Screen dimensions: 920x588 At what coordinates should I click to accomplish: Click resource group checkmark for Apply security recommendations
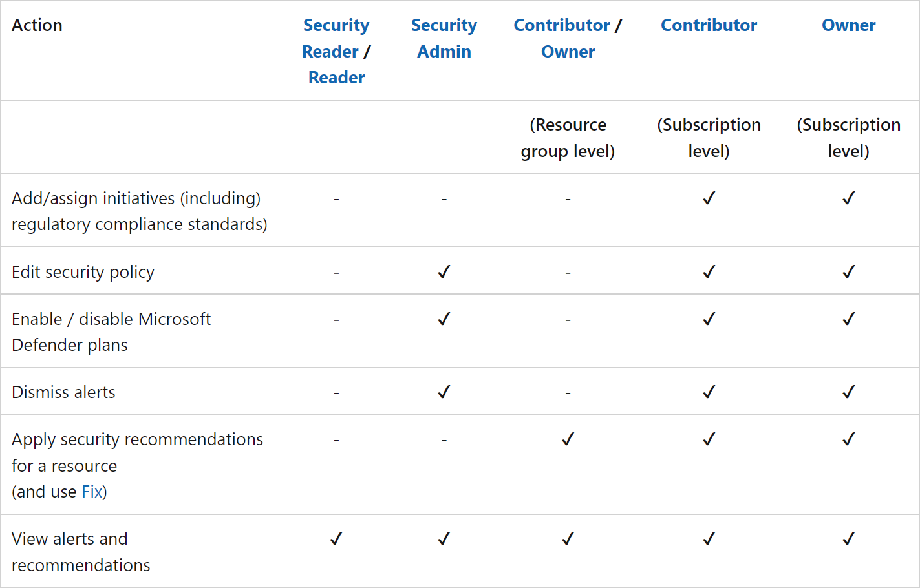(568, 439)
